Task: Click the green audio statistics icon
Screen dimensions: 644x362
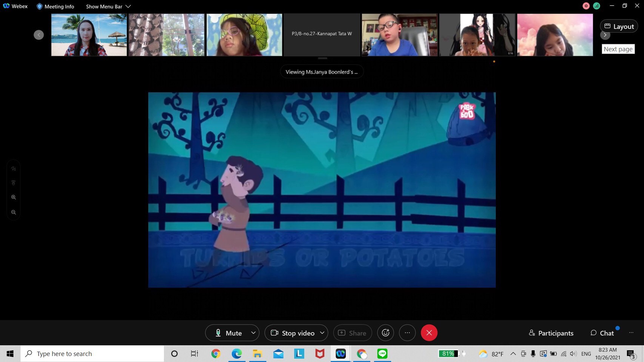Action: click(x=596, y=6)
